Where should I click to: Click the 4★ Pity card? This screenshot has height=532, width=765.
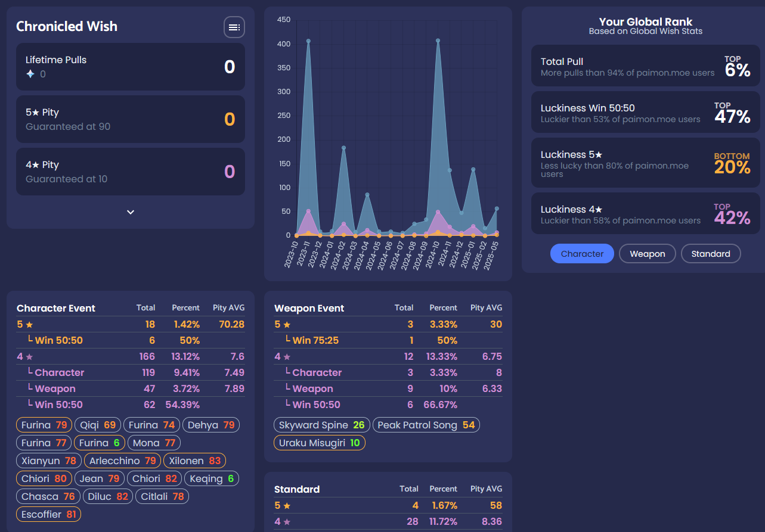click(131, 172)
